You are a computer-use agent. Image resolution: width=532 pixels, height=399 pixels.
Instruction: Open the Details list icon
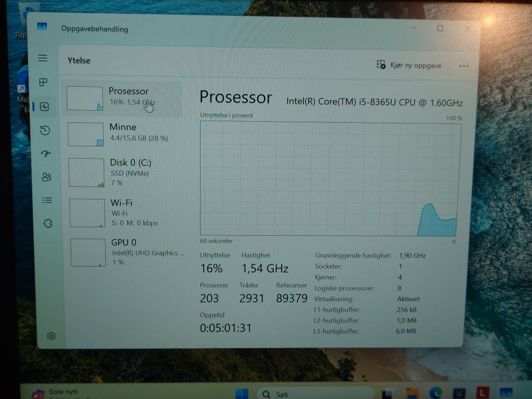tap(47, 200)
